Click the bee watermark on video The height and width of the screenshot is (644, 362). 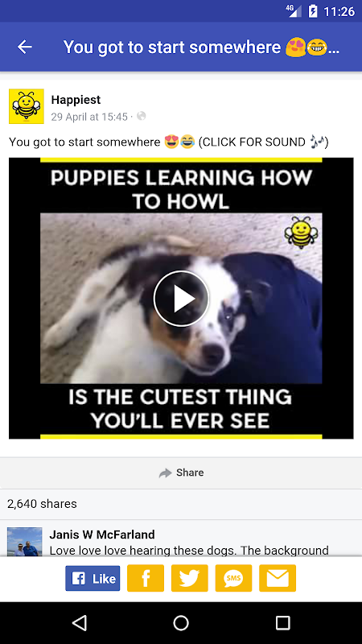pyautogui.click(x=301, y=232)
